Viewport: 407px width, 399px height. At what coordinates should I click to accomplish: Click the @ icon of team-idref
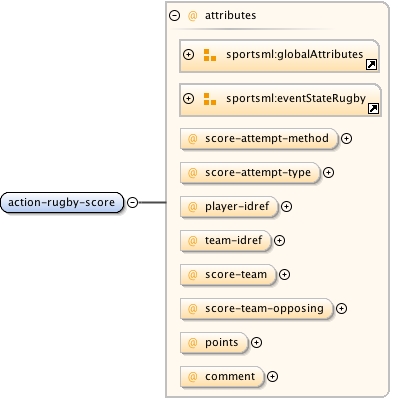click(x=193, y=240)
